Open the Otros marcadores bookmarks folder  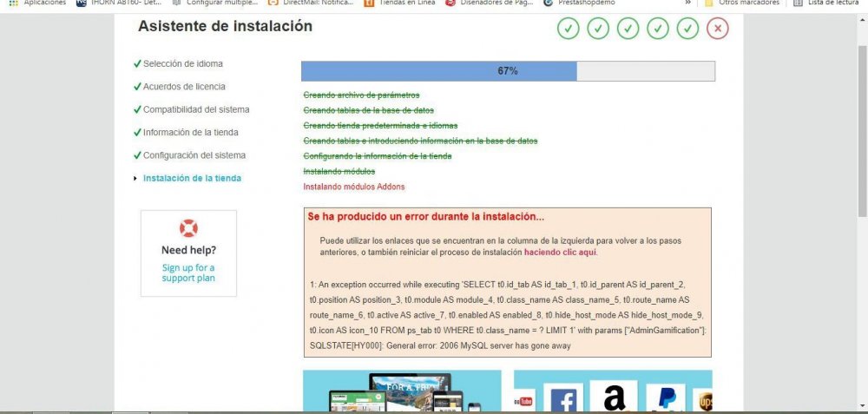tap(742, 3)
